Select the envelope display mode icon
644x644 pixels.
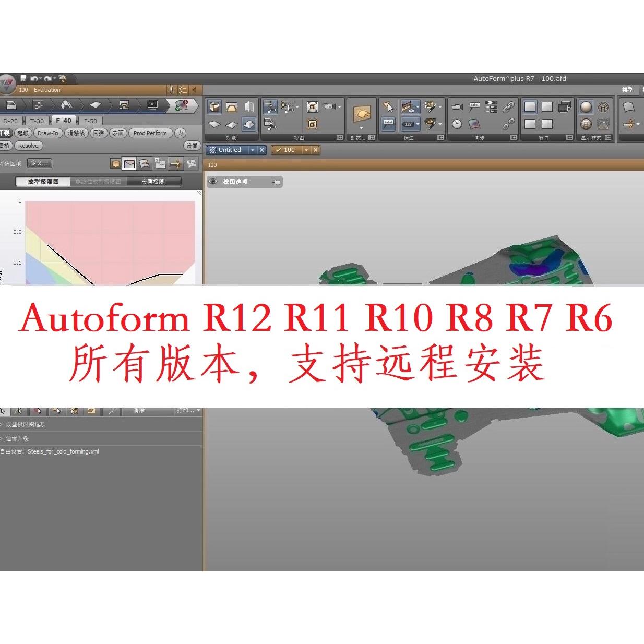(x=129, y=163)
